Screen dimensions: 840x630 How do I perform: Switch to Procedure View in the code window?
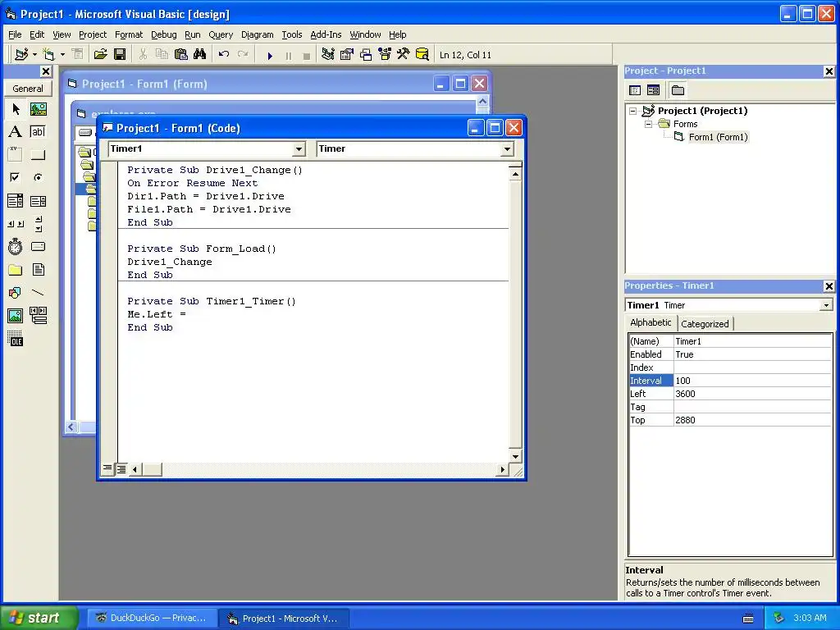(x=107, y=468)
